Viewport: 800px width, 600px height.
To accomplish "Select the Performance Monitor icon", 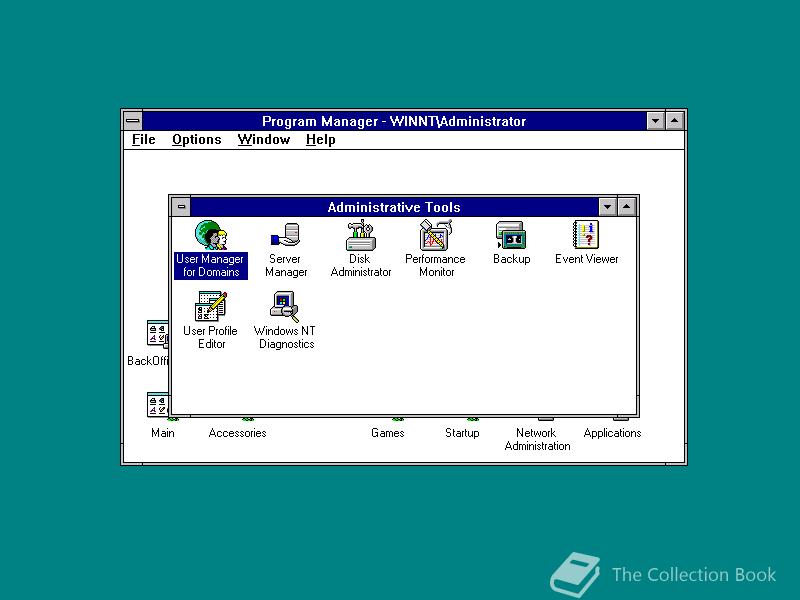I will pos(435,235).
